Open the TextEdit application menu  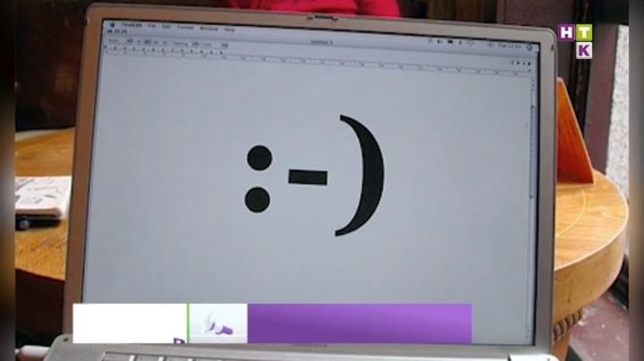pyautogui.click(x=130, y=28)
